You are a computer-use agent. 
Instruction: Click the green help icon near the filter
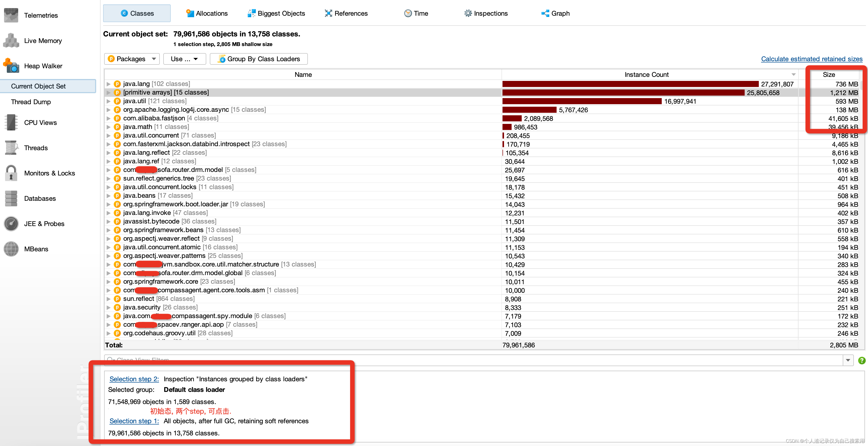tap(862, 360)
